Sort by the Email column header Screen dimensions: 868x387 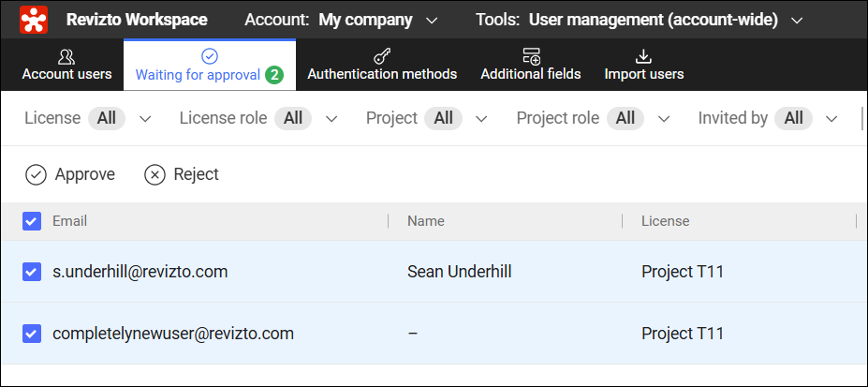click(69, 221)
